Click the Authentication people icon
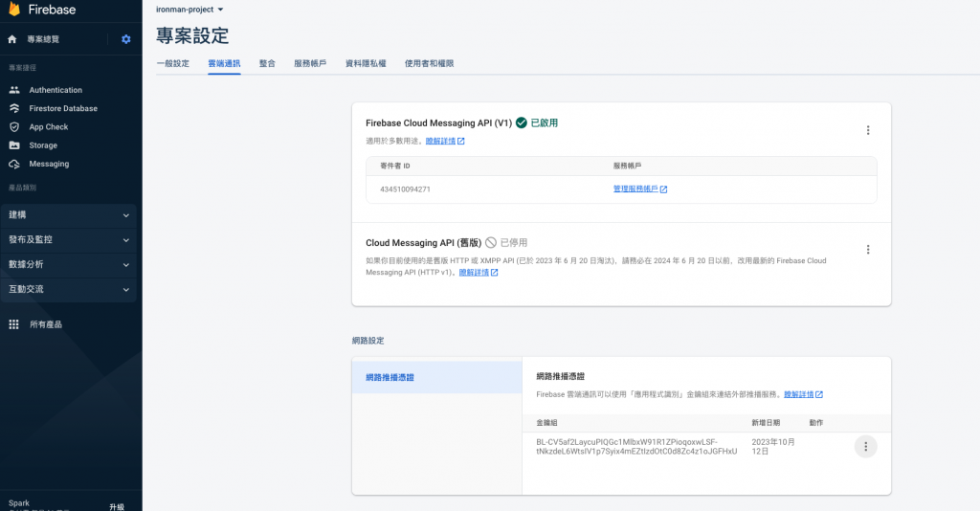This screenshot has width=980, height=511. pyautogui.click(x=14, y=90)
